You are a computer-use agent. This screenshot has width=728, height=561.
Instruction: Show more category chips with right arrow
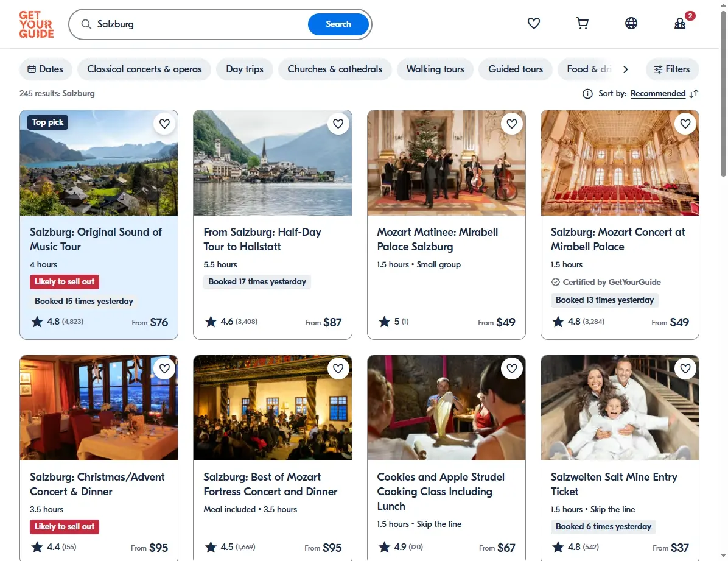pos(625,69)
